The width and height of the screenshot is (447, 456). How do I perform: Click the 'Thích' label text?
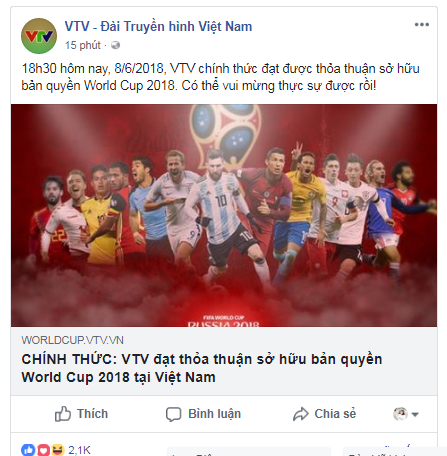tap(92, 414)
